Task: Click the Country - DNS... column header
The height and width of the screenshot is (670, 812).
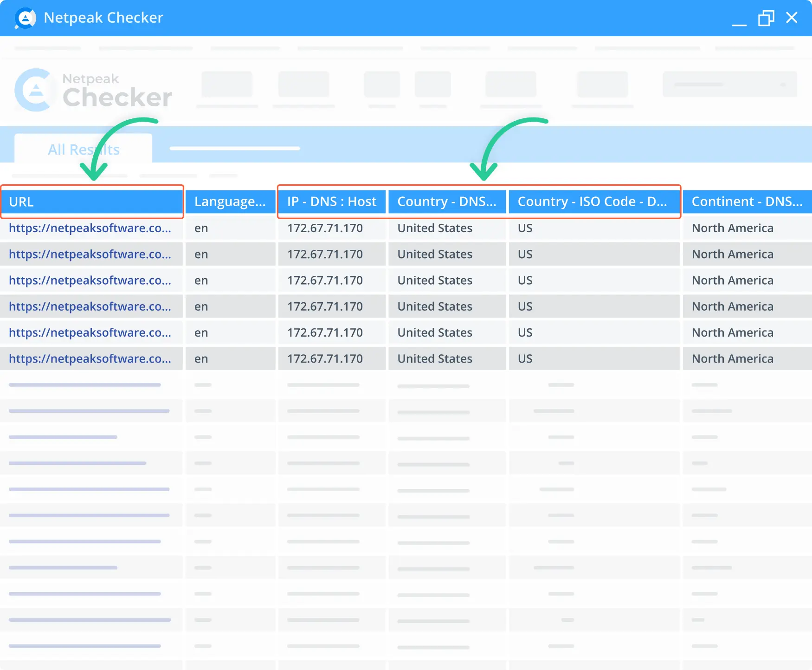Action: [447, 202]
